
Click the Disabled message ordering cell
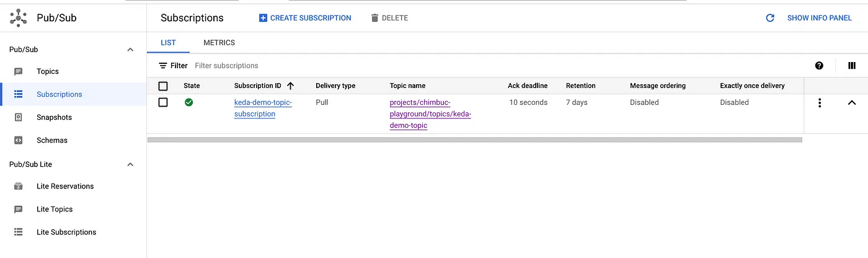[x=644, y=102]
